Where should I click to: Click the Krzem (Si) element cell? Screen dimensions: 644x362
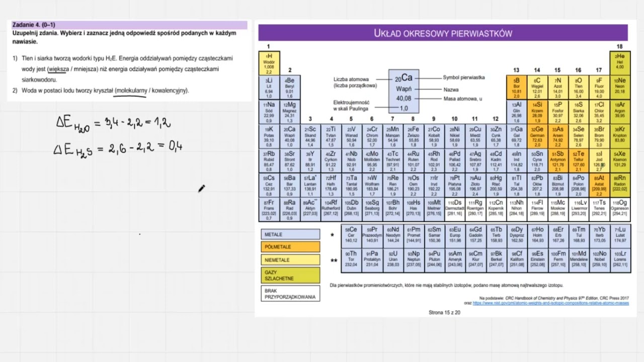pos(537,112)
